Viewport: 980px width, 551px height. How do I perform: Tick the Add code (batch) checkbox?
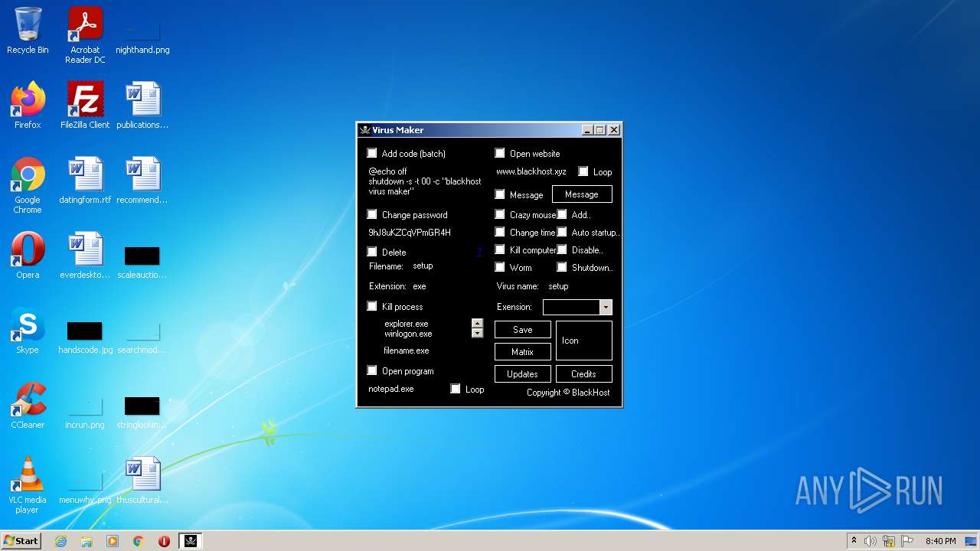(x=372, y=153)
